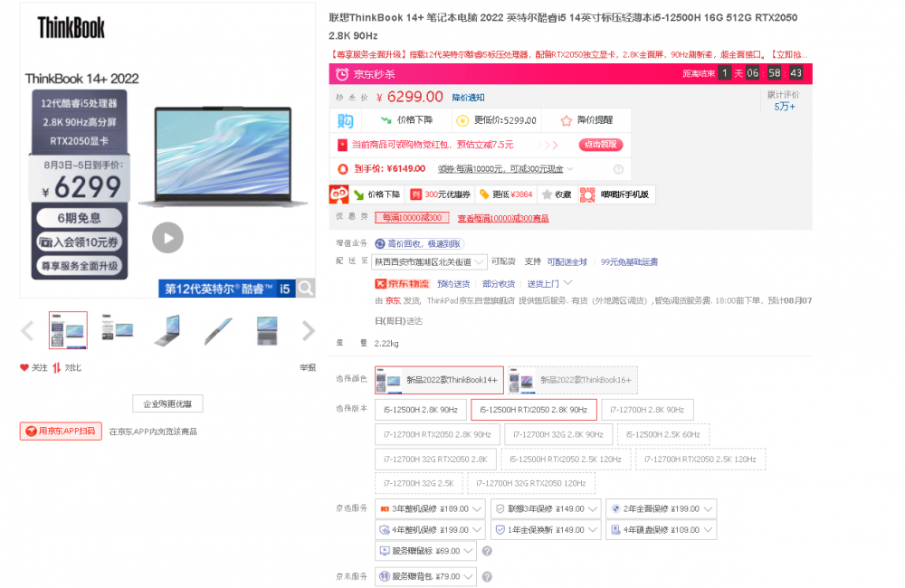Open 服务赠鼠标 ¥69.00 dropdown

(425, 551)
